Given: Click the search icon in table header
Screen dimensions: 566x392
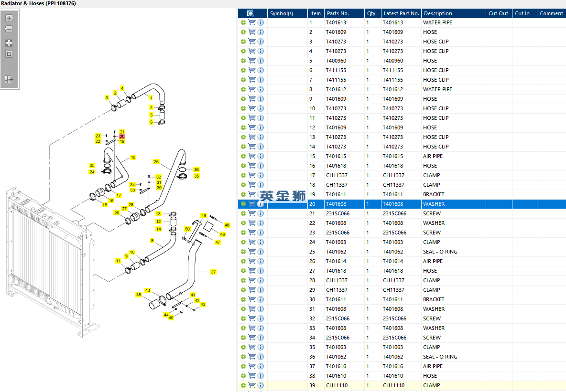Looking at the screenshot, I should point(250,13).
